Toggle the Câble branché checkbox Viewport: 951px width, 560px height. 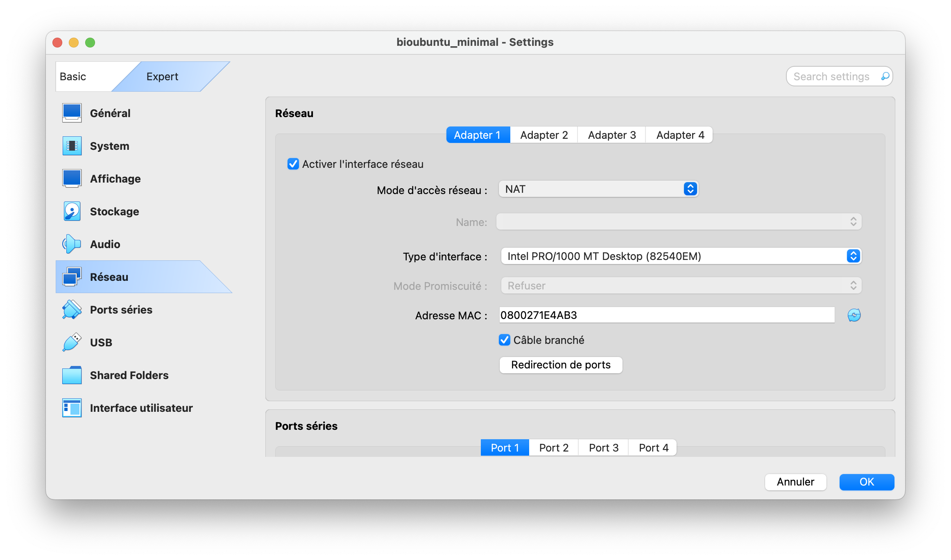(505, 340)
